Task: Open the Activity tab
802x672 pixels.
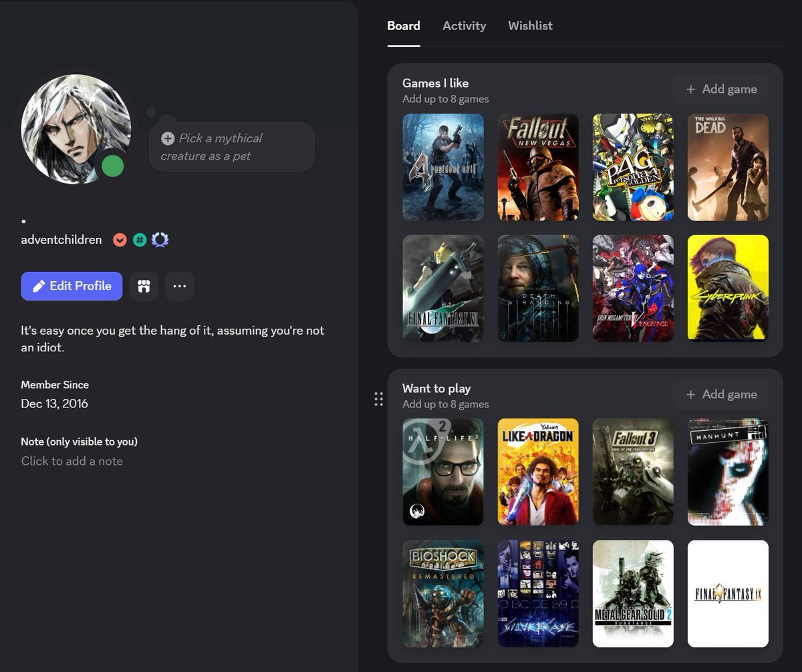Action: pyautogui.click(x=464, y=26)
